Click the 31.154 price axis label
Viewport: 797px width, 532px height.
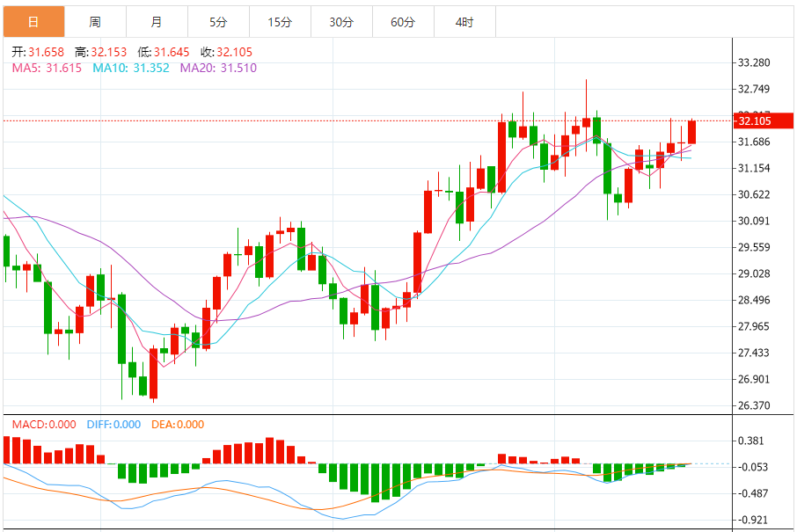754,169
